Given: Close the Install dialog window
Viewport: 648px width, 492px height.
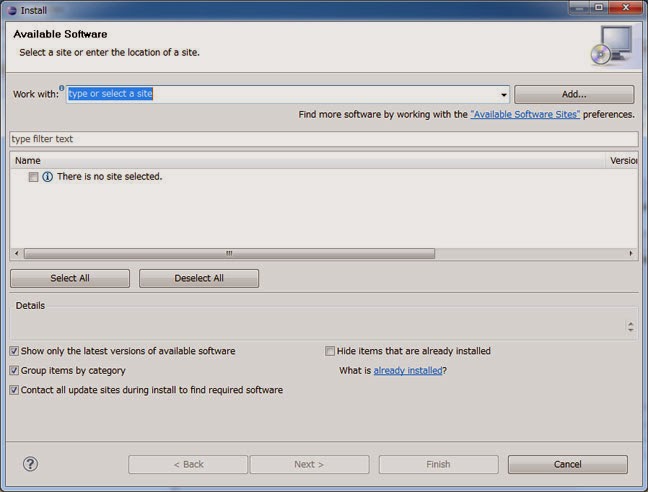Looking at the screenshot, I should tap(626, 7).
